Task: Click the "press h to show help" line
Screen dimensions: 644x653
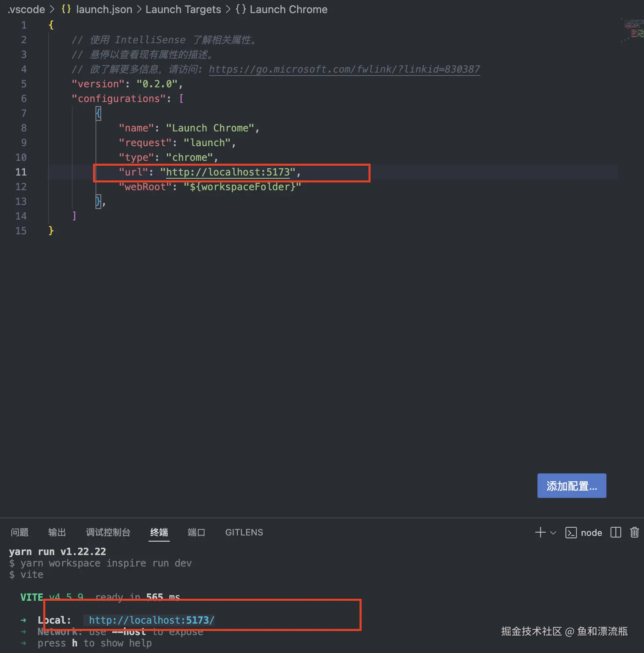Action: 95,643
